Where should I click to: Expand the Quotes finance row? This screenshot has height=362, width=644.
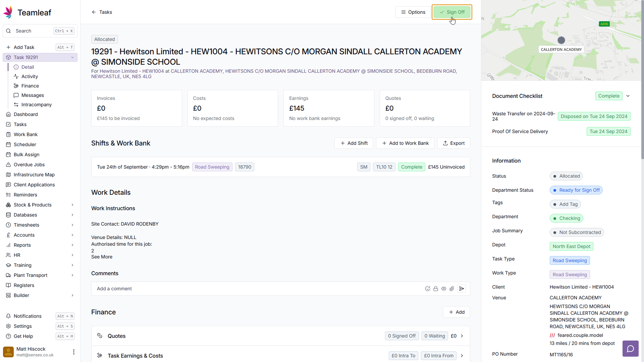coord(462,336)
